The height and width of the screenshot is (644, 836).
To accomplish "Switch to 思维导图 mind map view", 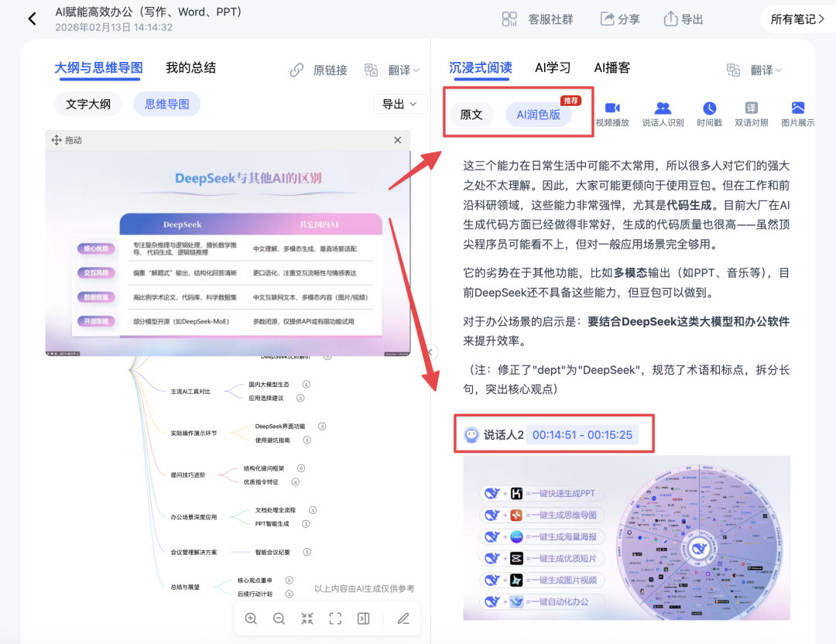I will [x=167, y=104].
